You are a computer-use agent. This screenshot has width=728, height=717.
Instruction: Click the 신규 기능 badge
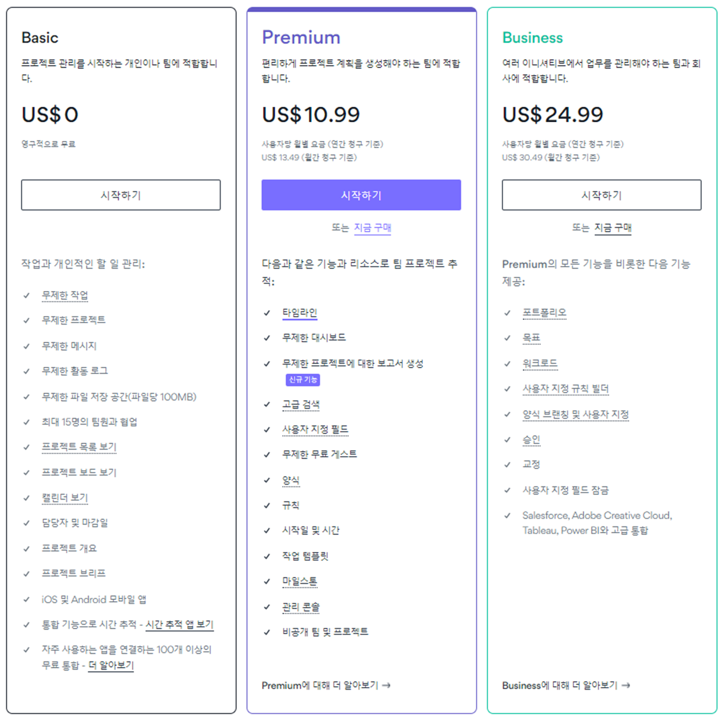pyautogui.click(x=303, y=380)
